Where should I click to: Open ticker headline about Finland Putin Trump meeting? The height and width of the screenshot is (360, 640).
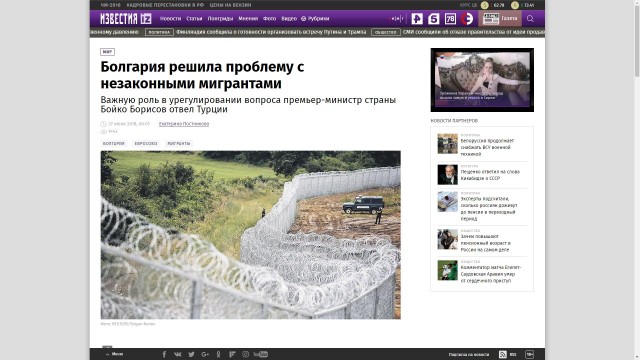coord(271,32)
